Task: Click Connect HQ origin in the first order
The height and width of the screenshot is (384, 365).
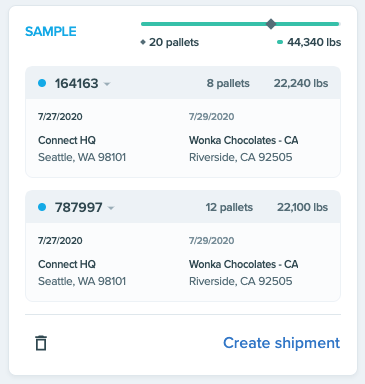Action: click(67, 140)
